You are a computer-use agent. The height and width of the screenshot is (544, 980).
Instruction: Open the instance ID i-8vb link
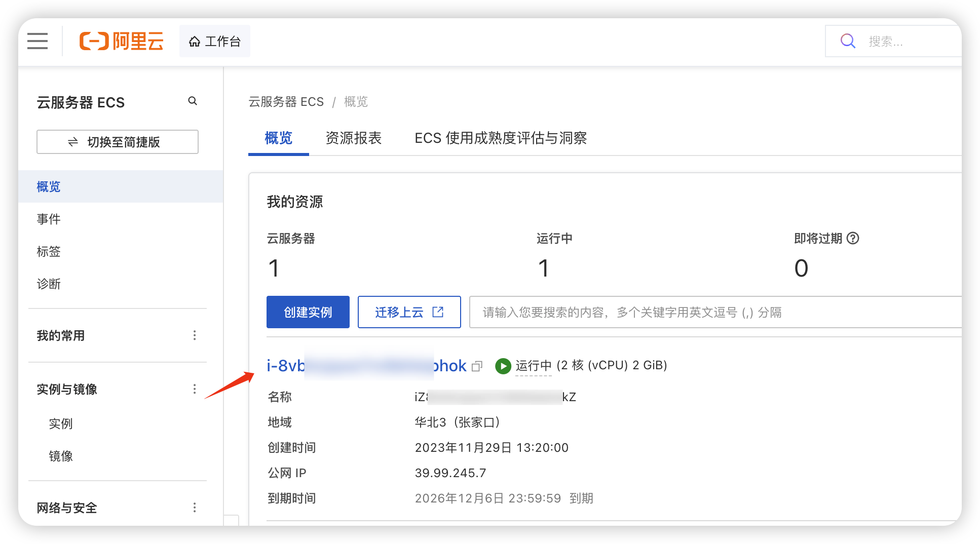[366, 365]
